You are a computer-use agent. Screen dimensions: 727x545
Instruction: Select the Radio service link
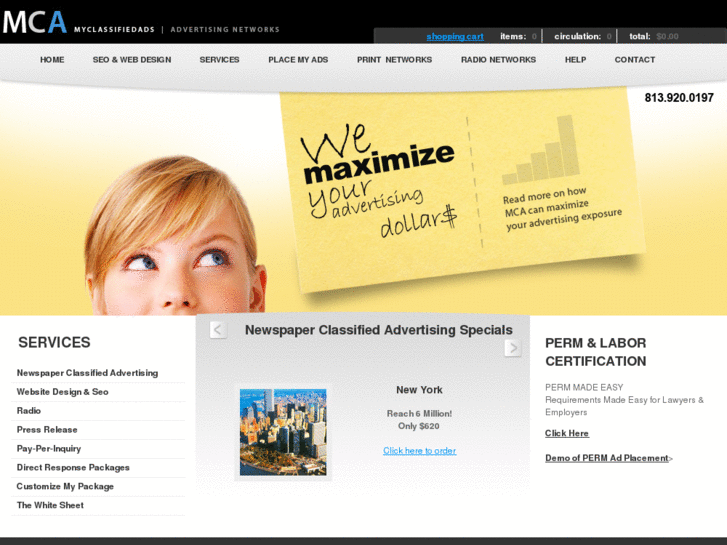coord(29,411)
